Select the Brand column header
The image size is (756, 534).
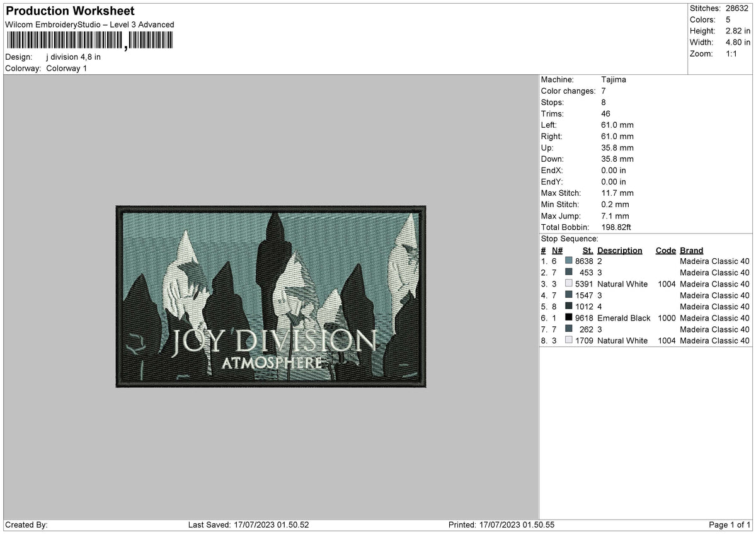tap(690, 250)
